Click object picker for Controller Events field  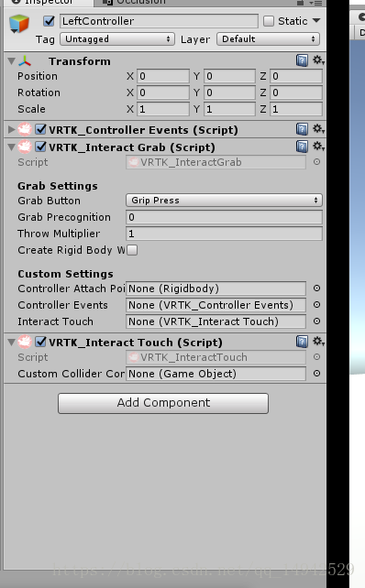(317, 304)
